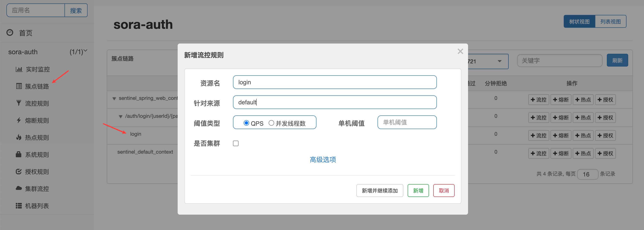Click the lock icon for 系统规则
The image size is (644, 230).
click(19, 154)
